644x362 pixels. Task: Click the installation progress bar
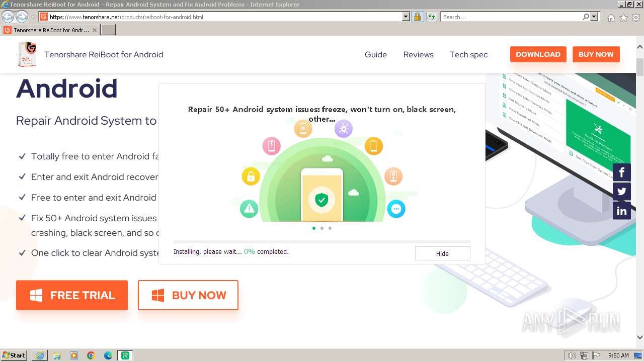[x=322, y=242]
